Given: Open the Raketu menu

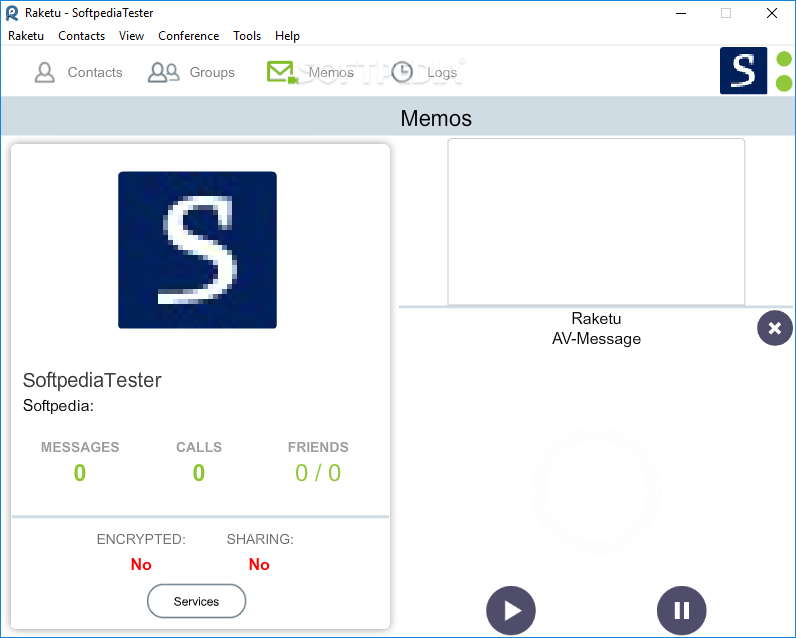Looking at the screenshot, I should click(x=26, y=36).
